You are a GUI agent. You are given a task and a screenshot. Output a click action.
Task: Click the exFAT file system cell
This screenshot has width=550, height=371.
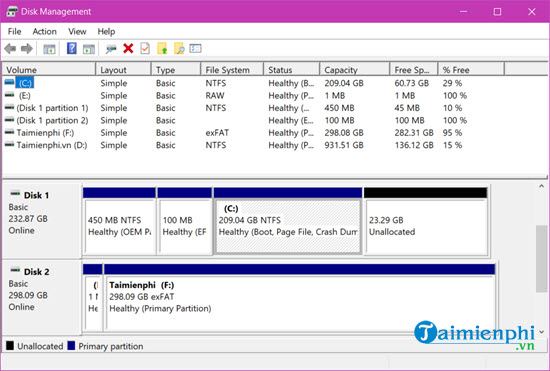tap(217, 133)
